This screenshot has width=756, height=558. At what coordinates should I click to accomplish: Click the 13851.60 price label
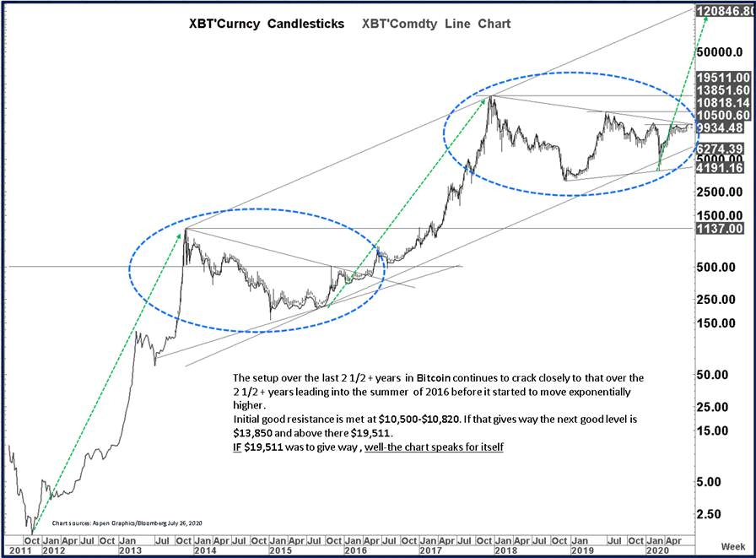[x=723, y=90]
